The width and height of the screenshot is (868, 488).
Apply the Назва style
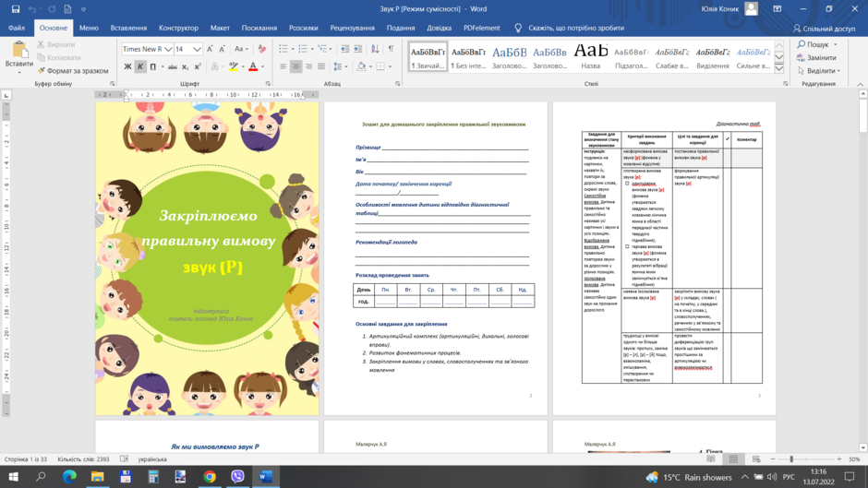point(591,57)
